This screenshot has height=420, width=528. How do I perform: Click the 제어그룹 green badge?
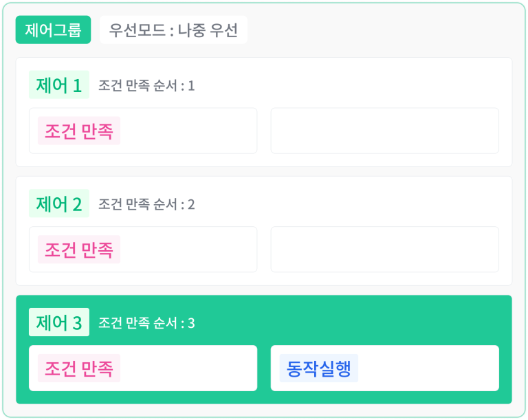pyautogui.click(x=53, y=30)
